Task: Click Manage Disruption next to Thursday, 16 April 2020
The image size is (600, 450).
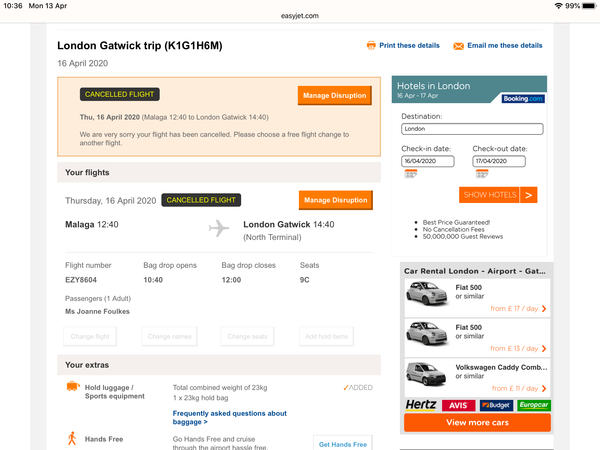Action: pyautogui.click(x=336, y=200)
